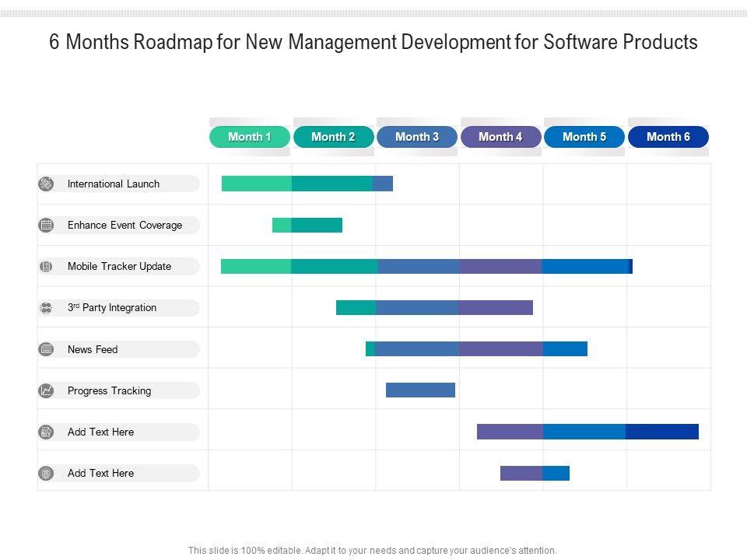
Task: Click the light green segment of International Launch bar
Action: pos(257,184)
